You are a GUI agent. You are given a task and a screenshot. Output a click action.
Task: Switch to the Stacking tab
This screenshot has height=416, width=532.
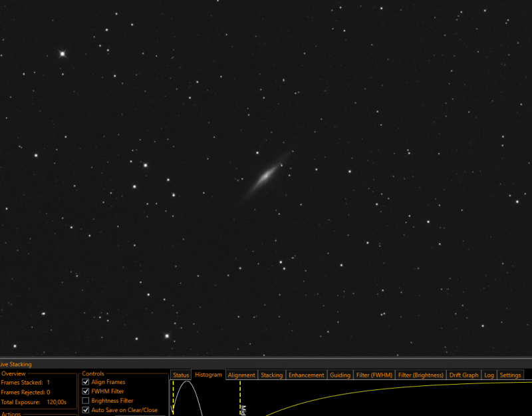271,375
